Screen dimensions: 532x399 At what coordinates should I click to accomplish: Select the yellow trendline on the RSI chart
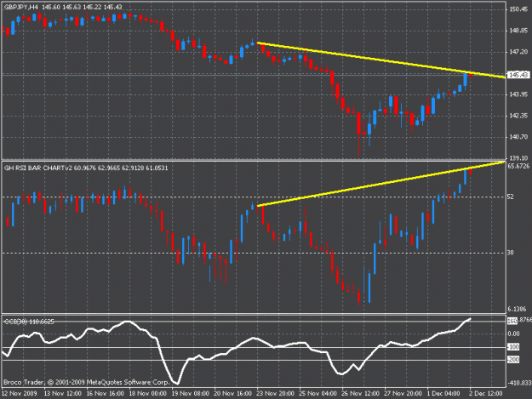click(380, 184)
